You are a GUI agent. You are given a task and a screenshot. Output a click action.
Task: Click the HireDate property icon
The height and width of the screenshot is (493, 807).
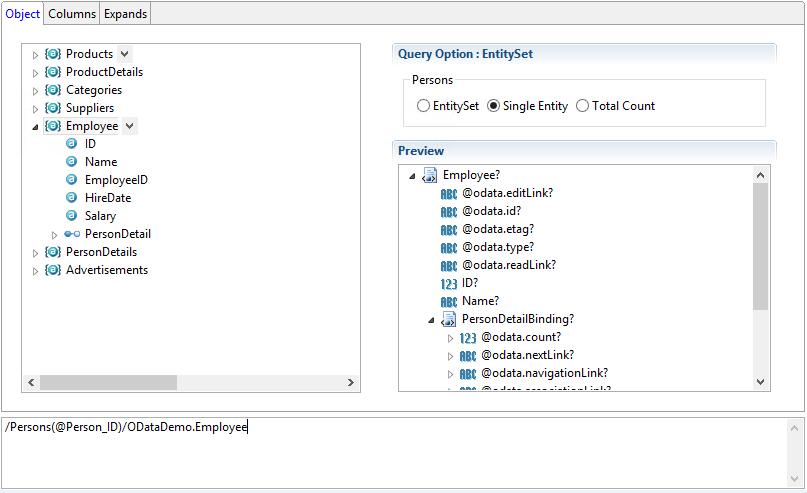coord(72,198)
